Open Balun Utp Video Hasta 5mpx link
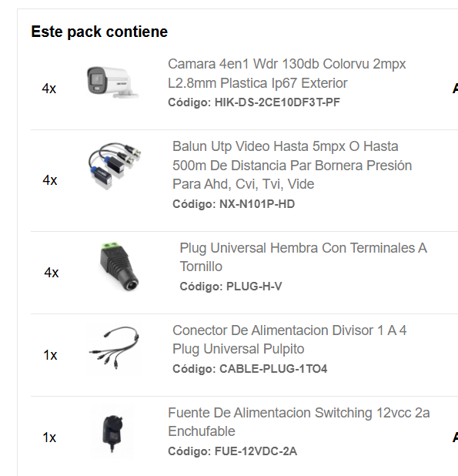Image resolution: width=458 pixels, height=476 pixels. point(292,165)
